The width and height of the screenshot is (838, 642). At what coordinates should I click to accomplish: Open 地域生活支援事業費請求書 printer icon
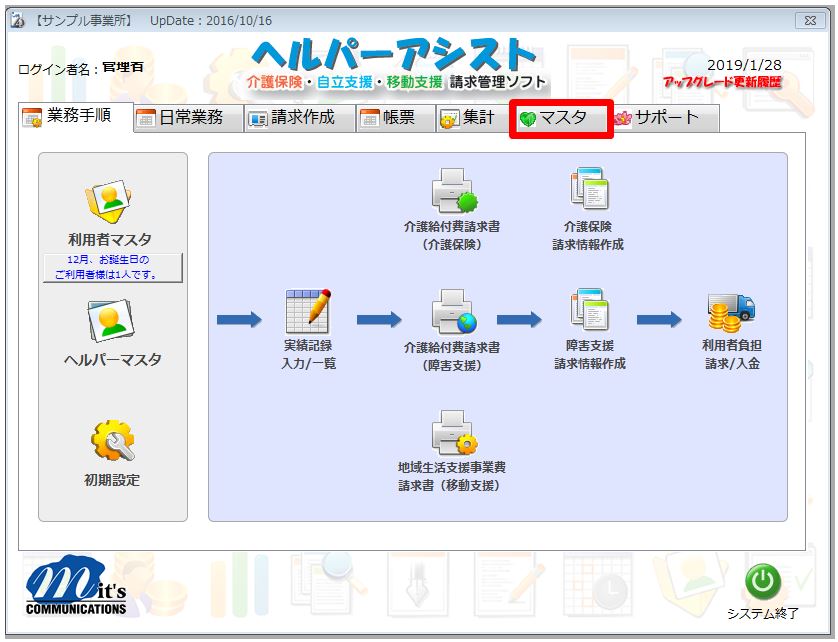pos(452,434)
